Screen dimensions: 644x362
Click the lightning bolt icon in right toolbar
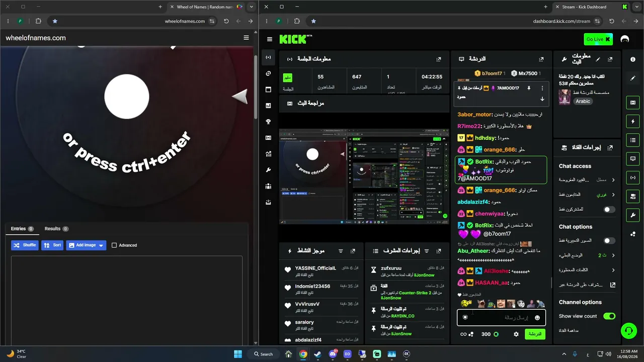tap(633, 121)
